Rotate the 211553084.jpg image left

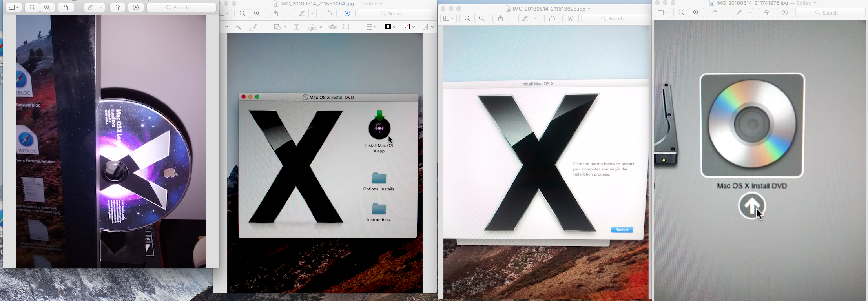329,13
